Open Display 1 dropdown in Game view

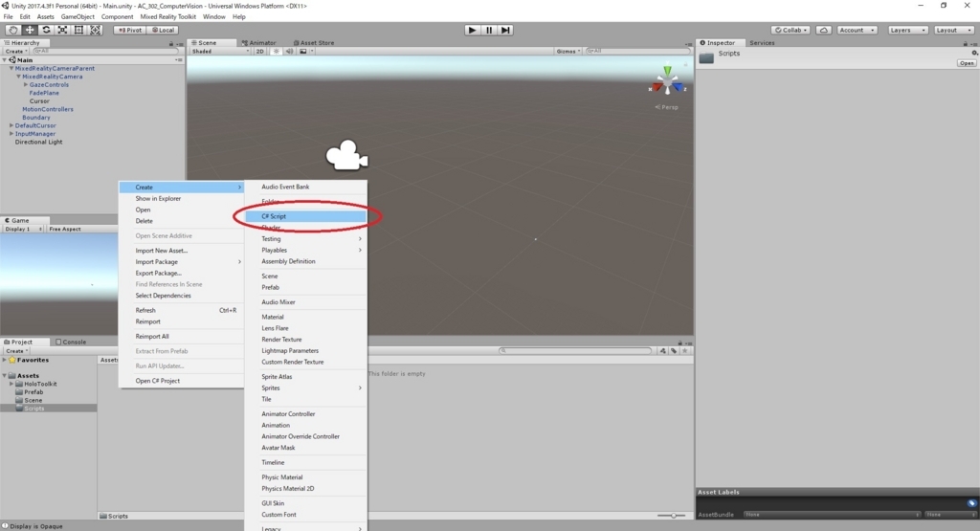23,230
